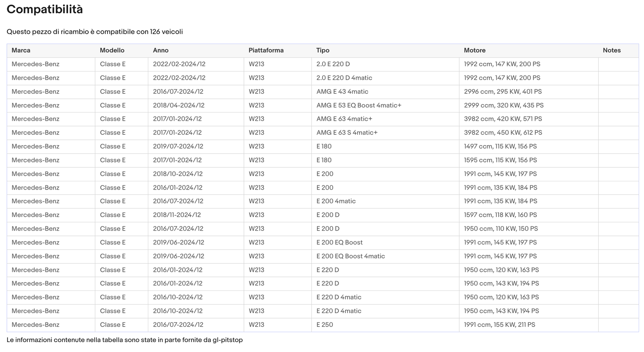Image resolution: width=644 pixels, height=352 pixels.
Task: Select the Compatibilità heading
Action: pos(45,9)
